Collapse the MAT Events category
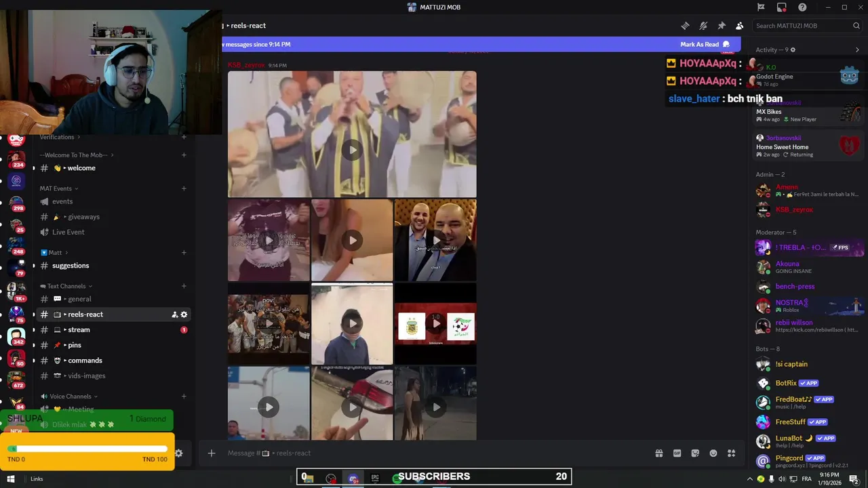Viewport: 868px width, 488px height. click(x=59, y=188)
